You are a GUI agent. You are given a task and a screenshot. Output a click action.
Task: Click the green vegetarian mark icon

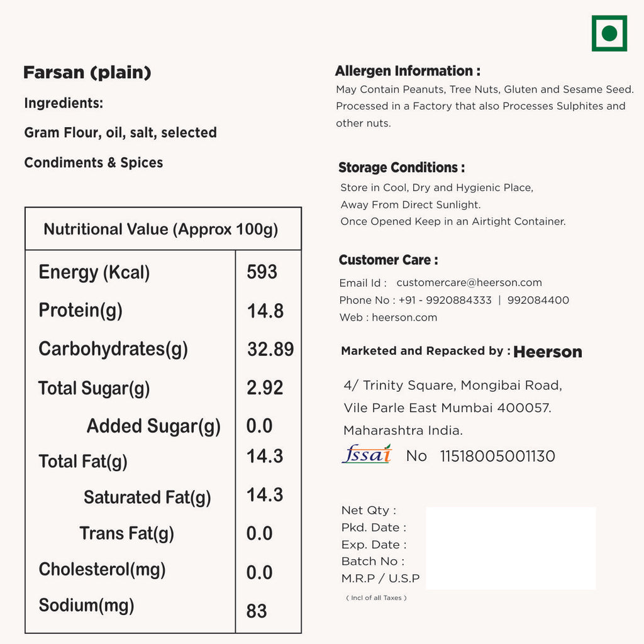click(609, 33)
